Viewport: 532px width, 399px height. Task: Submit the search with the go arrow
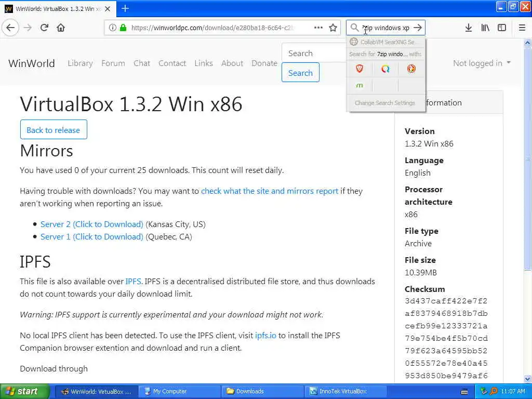418,28
